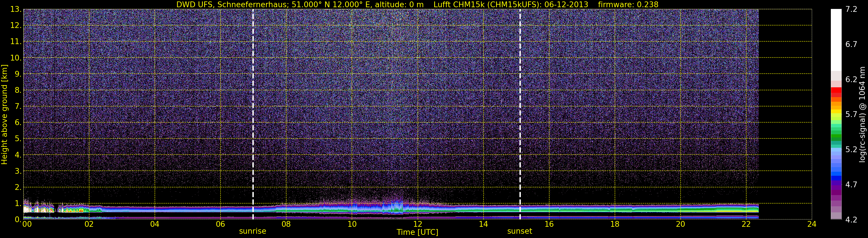The height and width of the screenshot is (238, 868).
Task: Click the 'Height above ground [km]' axis label
Action: tap(4, 114)
